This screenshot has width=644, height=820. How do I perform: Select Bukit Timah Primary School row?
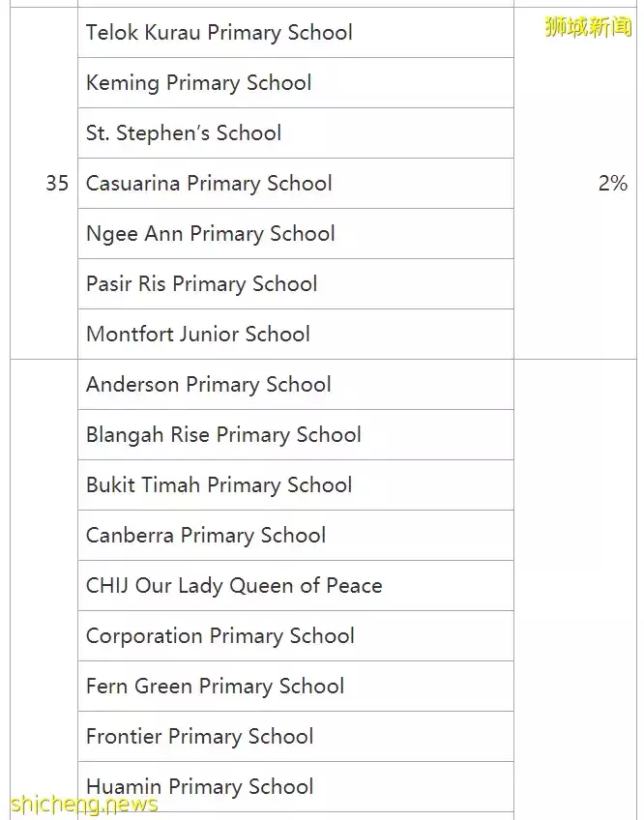(x=219, y=485)
